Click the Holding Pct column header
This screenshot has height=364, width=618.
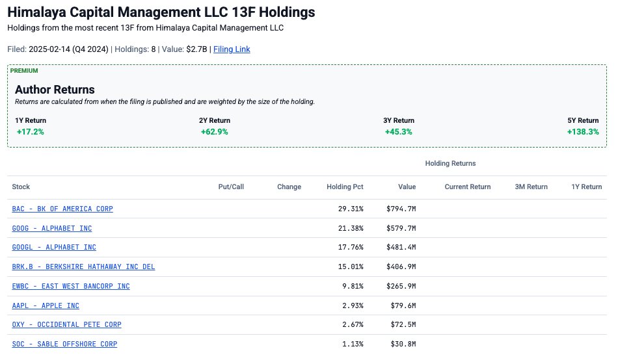345,187
